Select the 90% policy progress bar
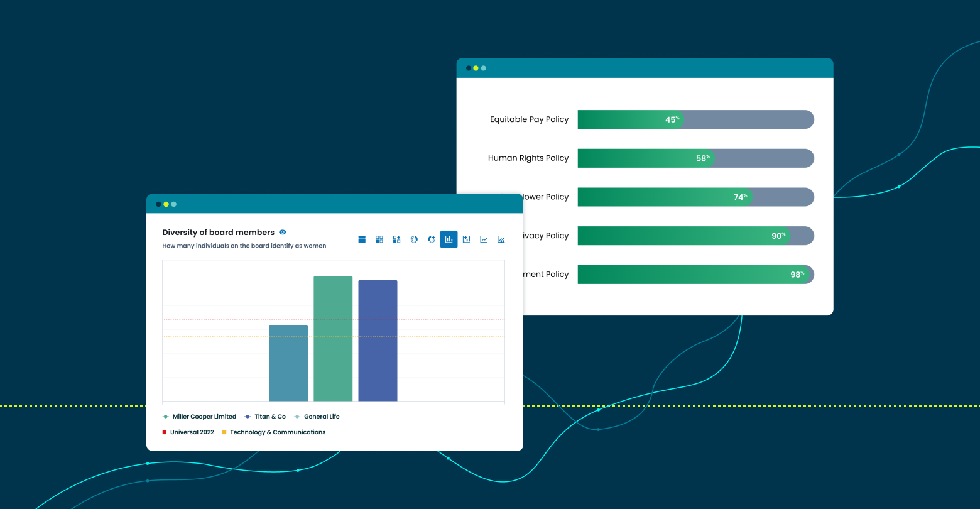The height and width of the screenshot is (509, 980). click(x=696, y=236)
